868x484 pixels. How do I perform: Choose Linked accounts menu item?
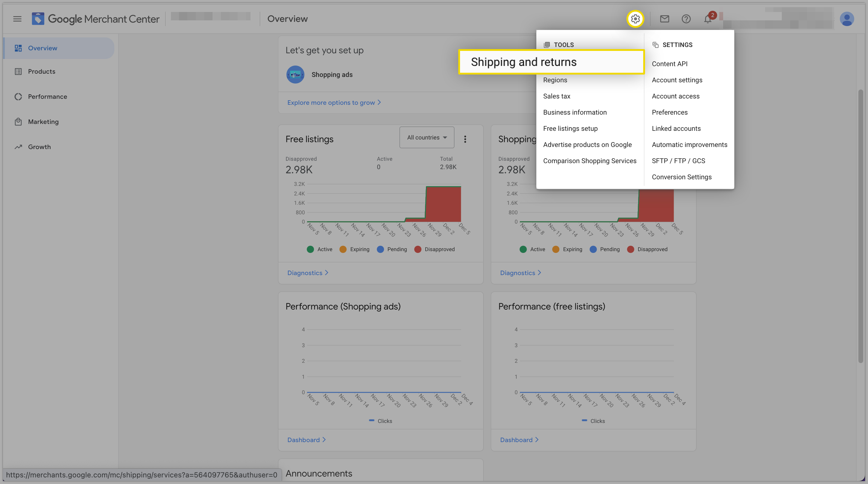(x=676, y=128)
